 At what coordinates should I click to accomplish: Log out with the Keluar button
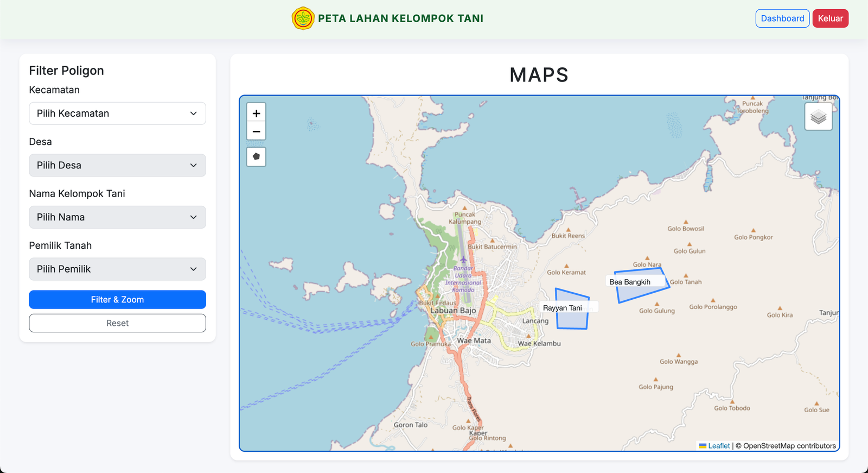(830, 18)
